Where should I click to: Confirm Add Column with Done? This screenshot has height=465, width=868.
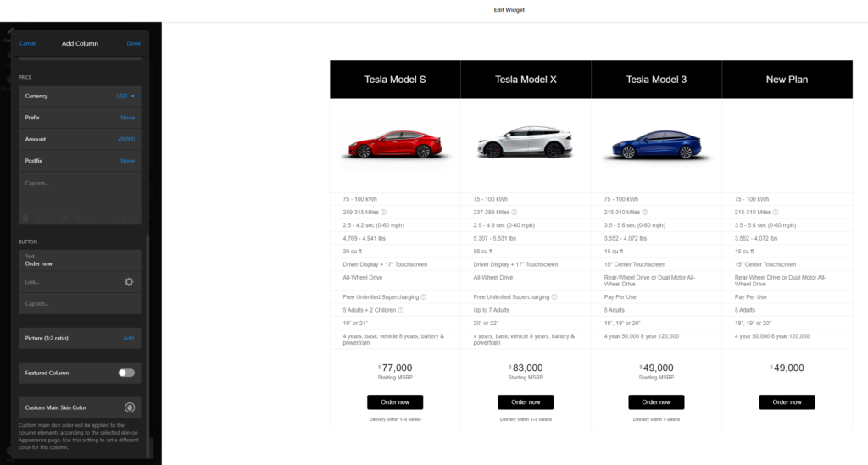pos(133,43)
